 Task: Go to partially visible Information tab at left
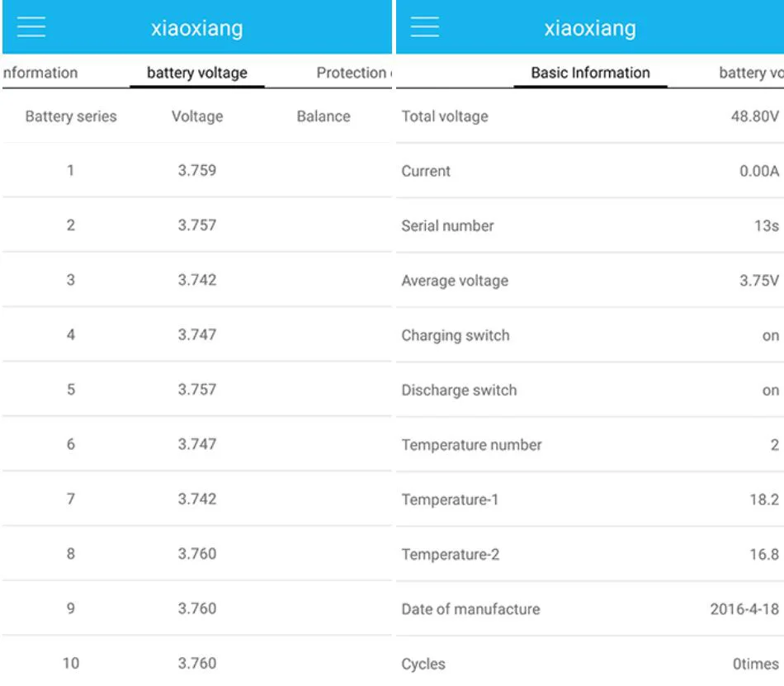(40, 73)
